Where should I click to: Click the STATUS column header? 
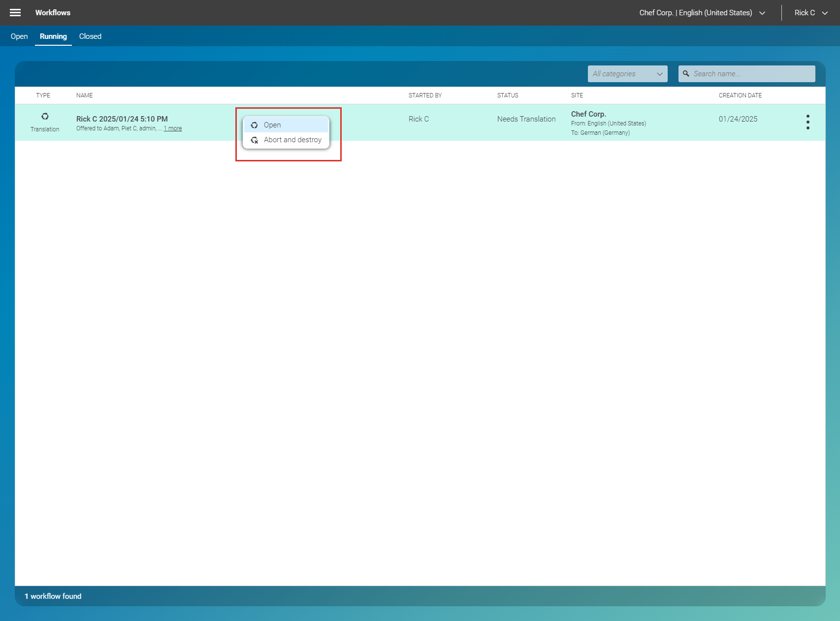(508, 95)
